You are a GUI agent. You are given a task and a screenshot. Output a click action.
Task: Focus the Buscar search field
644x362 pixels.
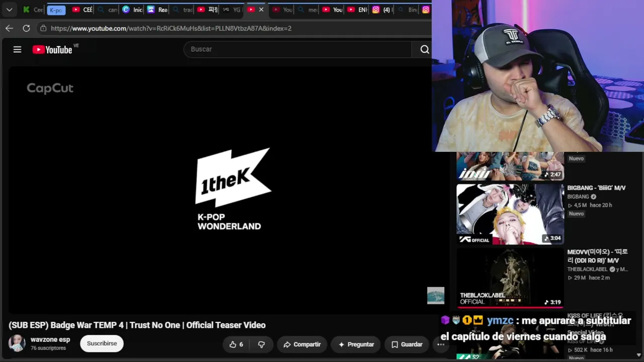coord(297,49)
